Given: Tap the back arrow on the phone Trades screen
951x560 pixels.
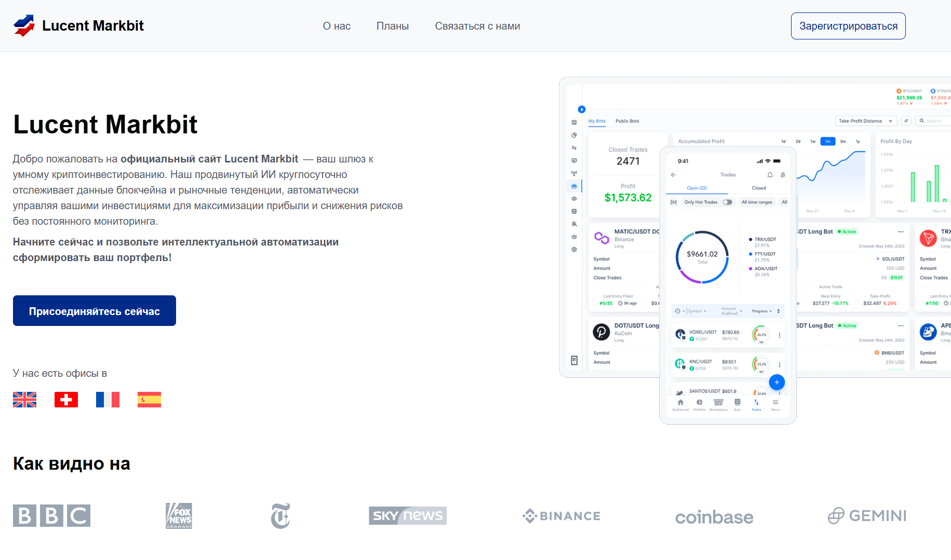Looking at the screenshot, I should 673,175.
